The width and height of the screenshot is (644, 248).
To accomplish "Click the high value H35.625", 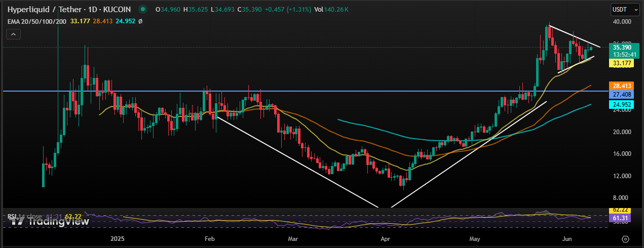I will tap(196, 9).
